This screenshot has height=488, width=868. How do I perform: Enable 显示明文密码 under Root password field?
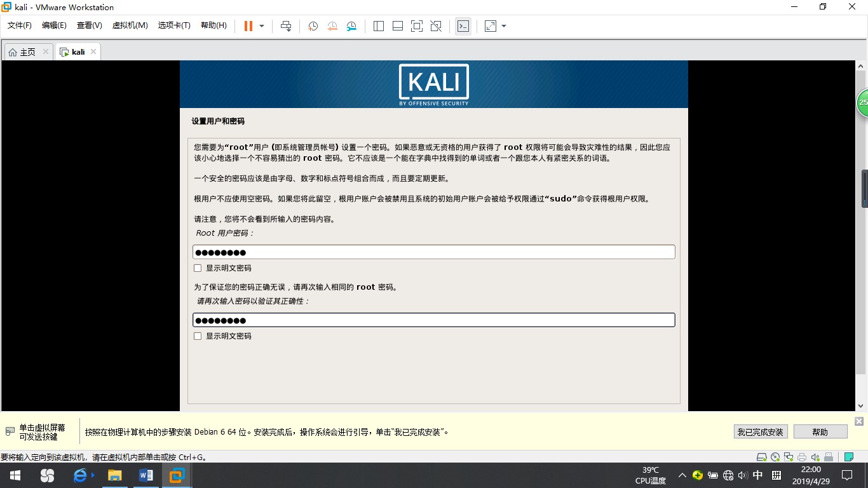click(198, 268)
